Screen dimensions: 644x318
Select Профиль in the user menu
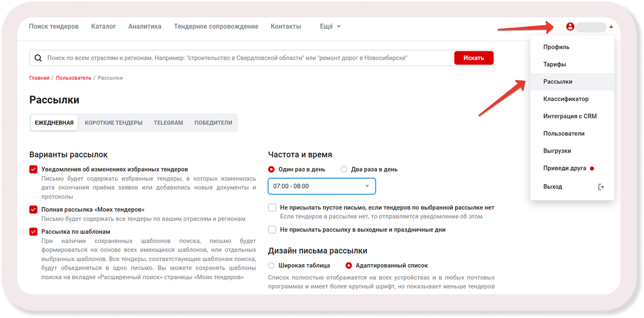pyautogui.click(x=572, y=47)
